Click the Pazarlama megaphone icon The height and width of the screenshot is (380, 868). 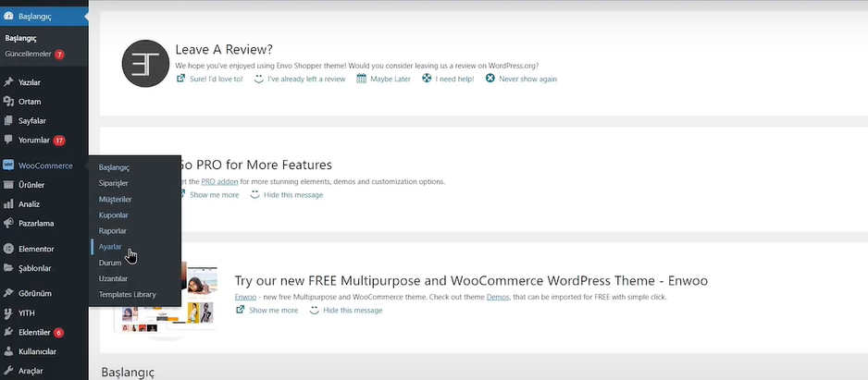click(8, 224)
